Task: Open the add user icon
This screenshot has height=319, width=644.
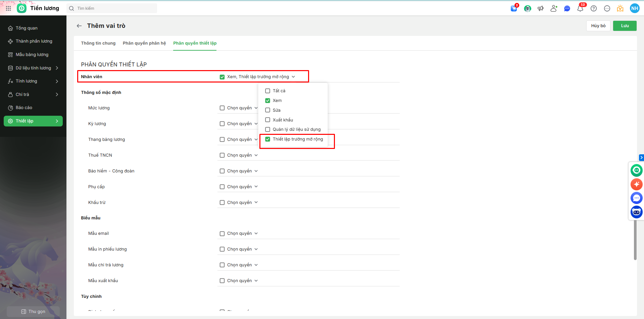Action: 554,8
